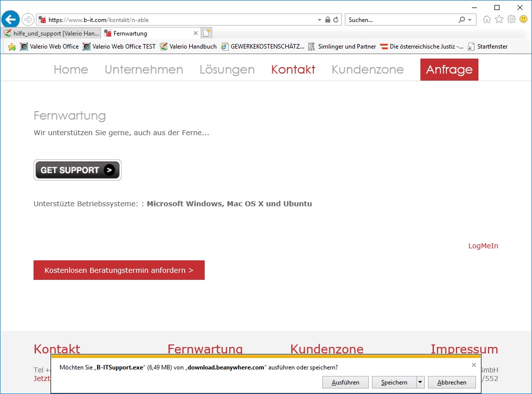Follow the LogMeIn link
Image resolution: width=532 pixels, height=394 pixels.
(483, 246)
